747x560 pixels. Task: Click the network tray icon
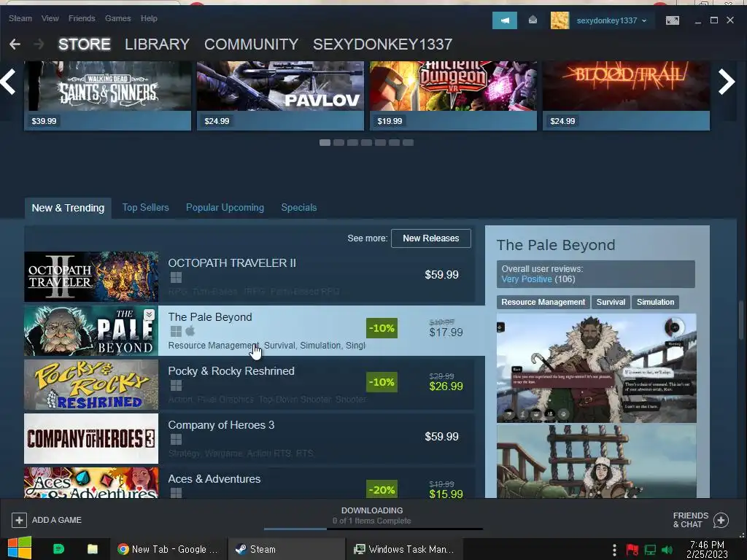(x=650, y=550)
